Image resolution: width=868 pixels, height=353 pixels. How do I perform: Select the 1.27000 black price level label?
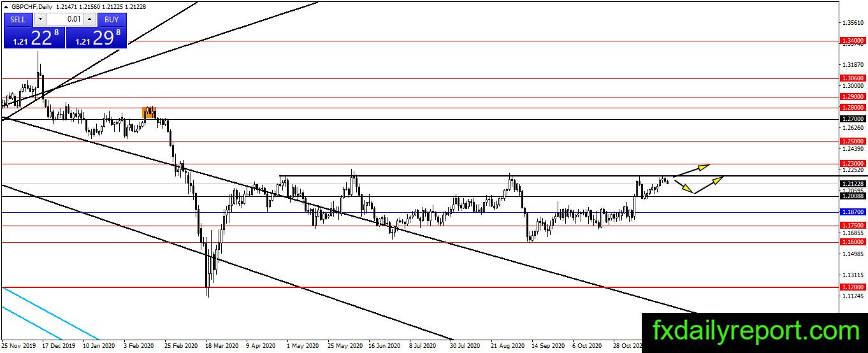tap(852, 119)
